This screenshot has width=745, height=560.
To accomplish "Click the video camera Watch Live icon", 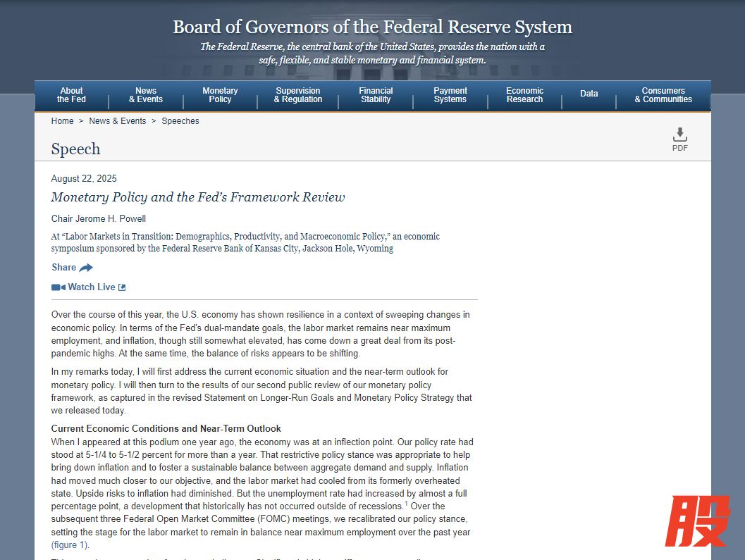I will coord(58,287).
